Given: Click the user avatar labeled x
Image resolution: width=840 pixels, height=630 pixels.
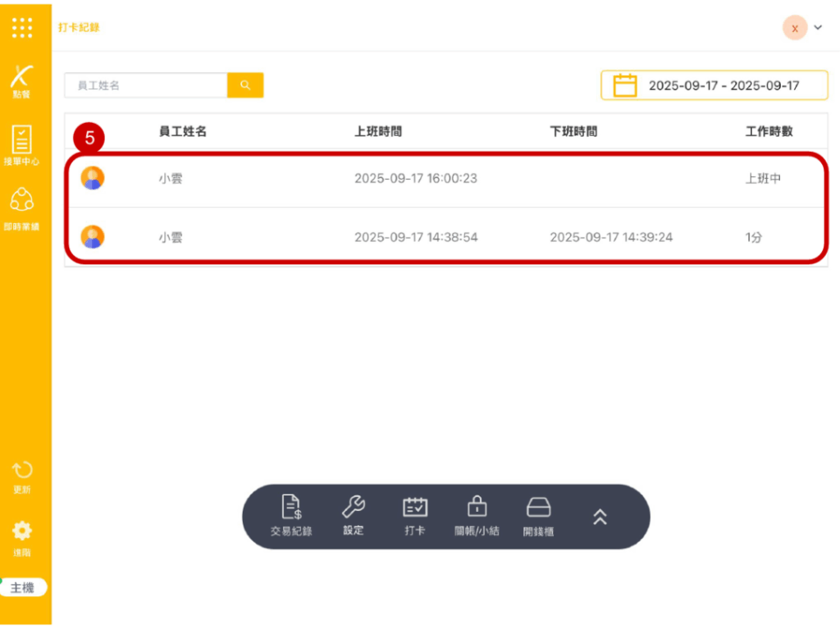Looking at the screenshot, I should [x=794, y=27].
